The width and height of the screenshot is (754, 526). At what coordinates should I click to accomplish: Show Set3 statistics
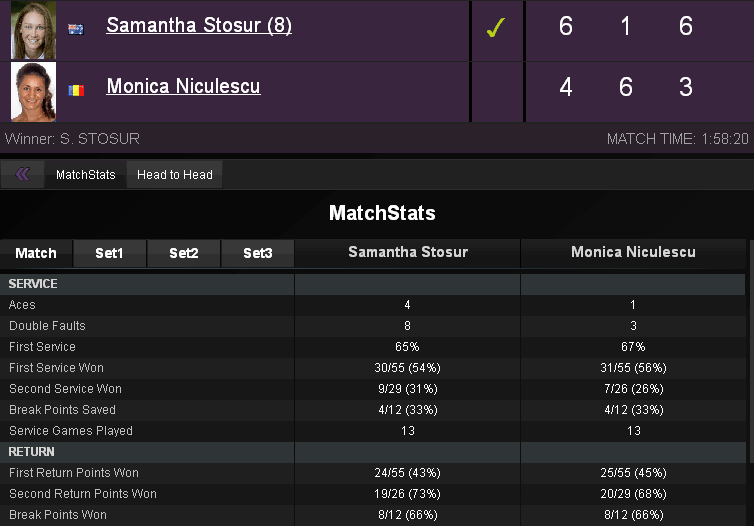258,253
